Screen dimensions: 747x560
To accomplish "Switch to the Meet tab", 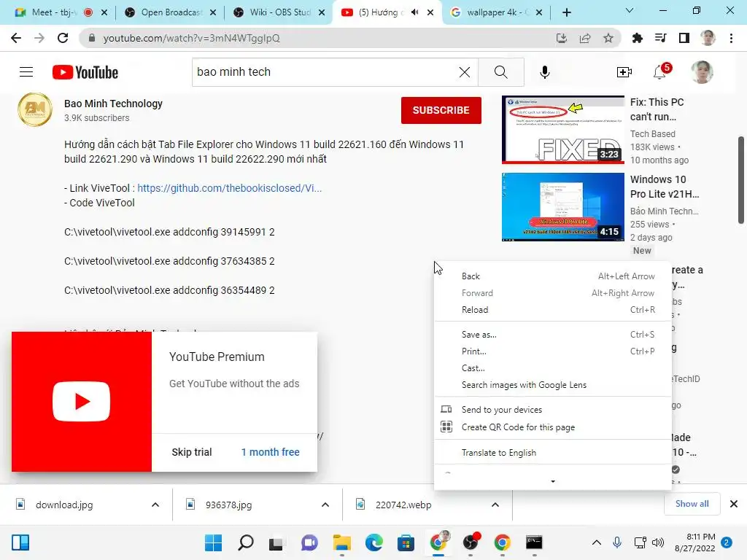I will pyautogui.click(x=53, y=12).
